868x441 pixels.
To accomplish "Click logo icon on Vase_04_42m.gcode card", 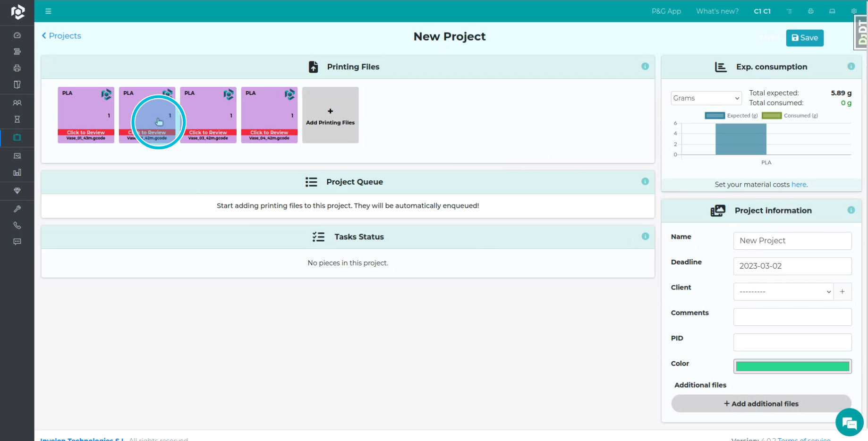I will pyautogui.click(x=289, y=94).
